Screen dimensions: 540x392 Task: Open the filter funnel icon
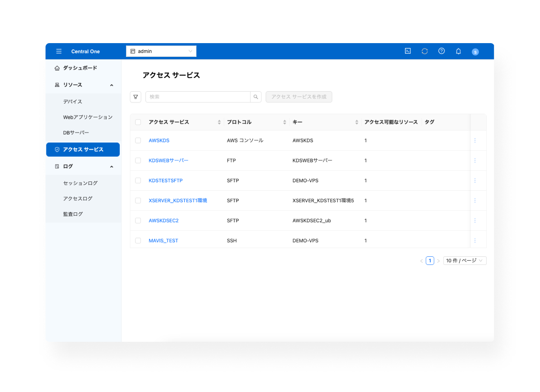coord(135,97)
